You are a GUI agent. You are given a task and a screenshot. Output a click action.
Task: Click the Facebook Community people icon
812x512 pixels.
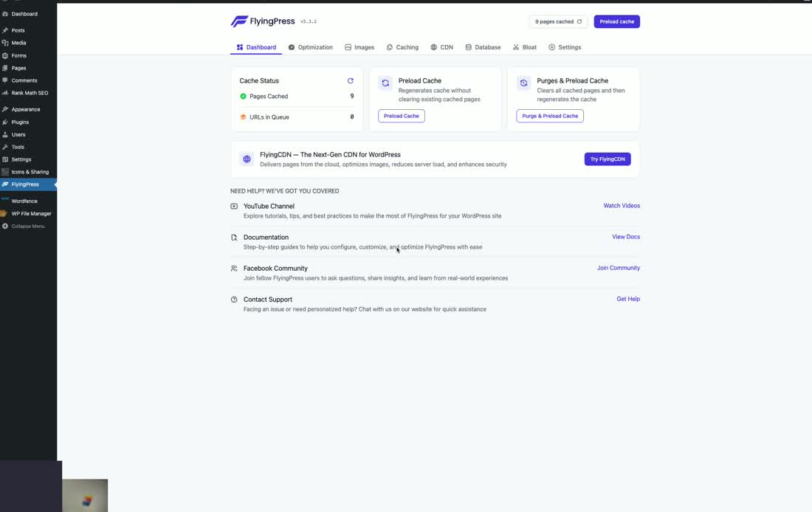pyautogui.click(x=234, y=268)
